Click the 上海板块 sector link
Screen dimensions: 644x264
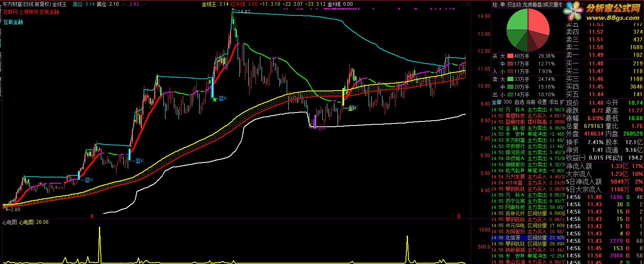28,12
